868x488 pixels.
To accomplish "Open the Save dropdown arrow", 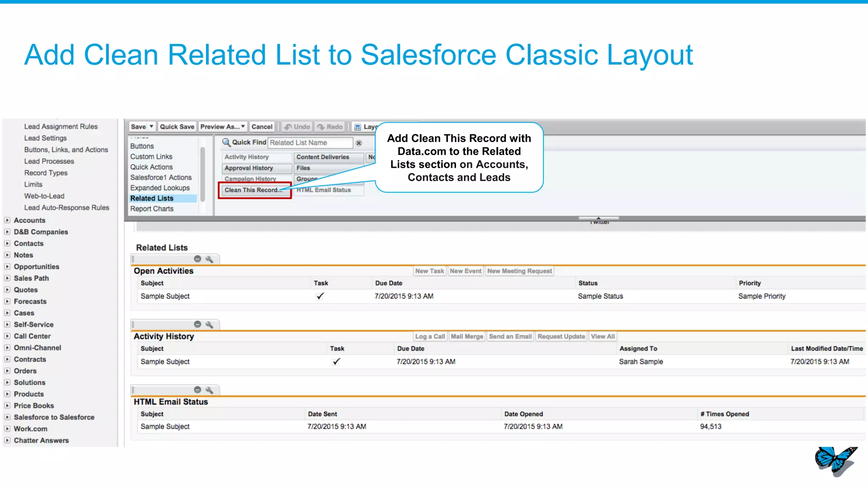I will click(x=151, y=127).
